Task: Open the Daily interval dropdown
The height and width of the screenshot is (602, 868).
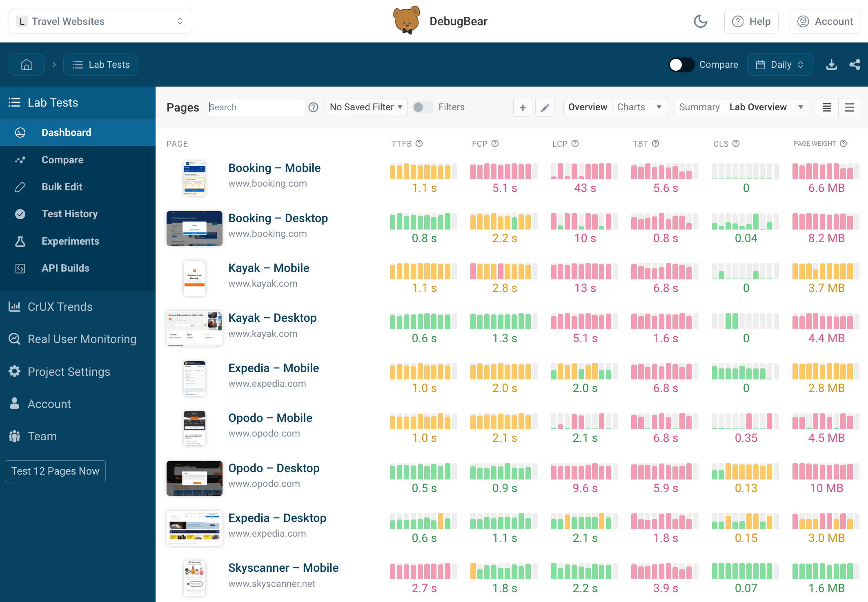Action: [780, 65]
